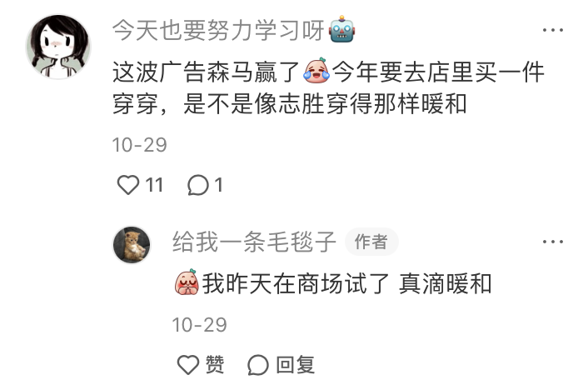
Task: Tap speech bubble icon beside 回复
Action: [x=258, y=365]
